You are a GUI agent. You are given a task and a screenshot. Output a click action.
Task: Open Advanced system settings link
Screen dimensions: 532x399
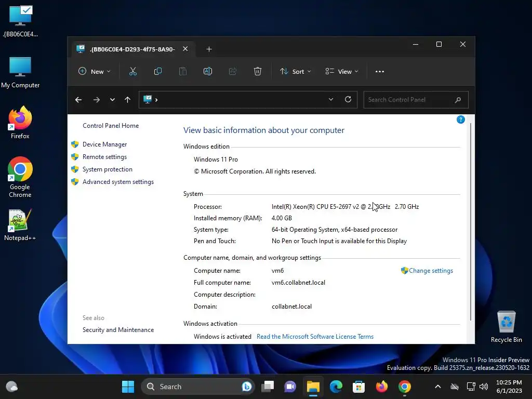(x=118, y=182)
